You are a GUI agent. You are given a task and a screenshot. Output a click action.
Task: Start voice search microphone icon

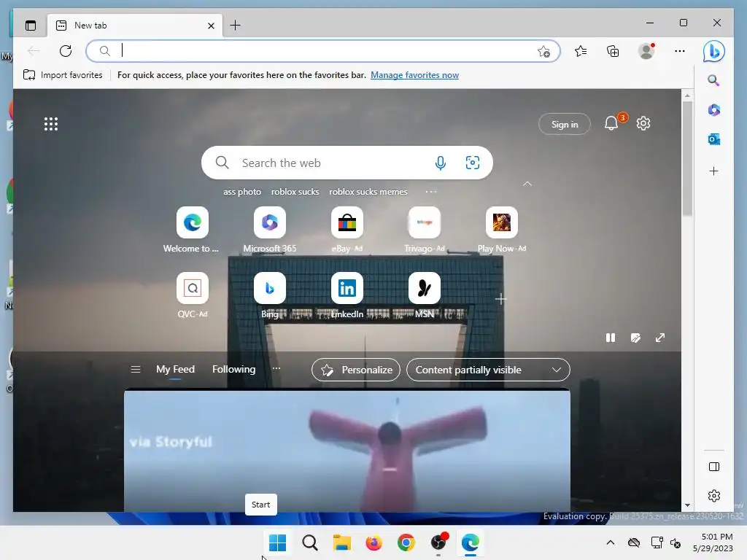click(x=441, y=163)
